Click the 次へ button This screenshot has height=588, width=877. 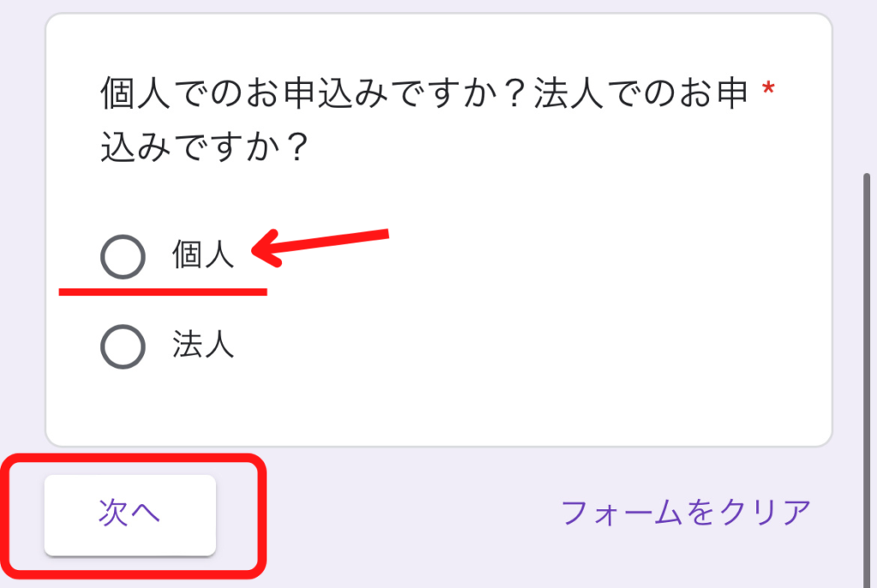130,514
